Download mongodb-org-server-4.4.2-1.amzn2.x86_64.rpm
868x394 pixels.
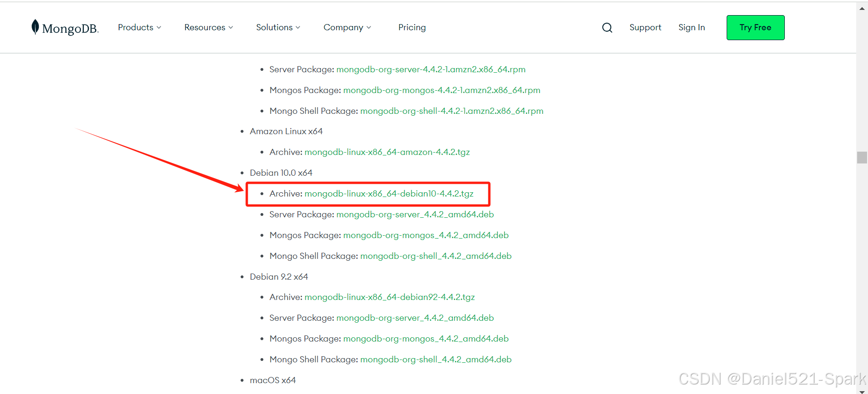(431, 69)
